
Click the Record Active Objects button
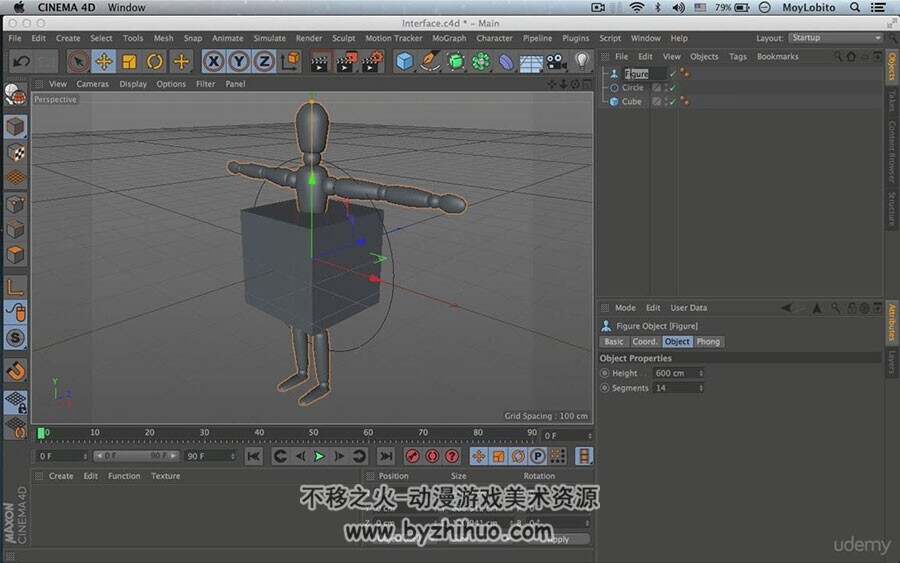[x=412, y=456]
